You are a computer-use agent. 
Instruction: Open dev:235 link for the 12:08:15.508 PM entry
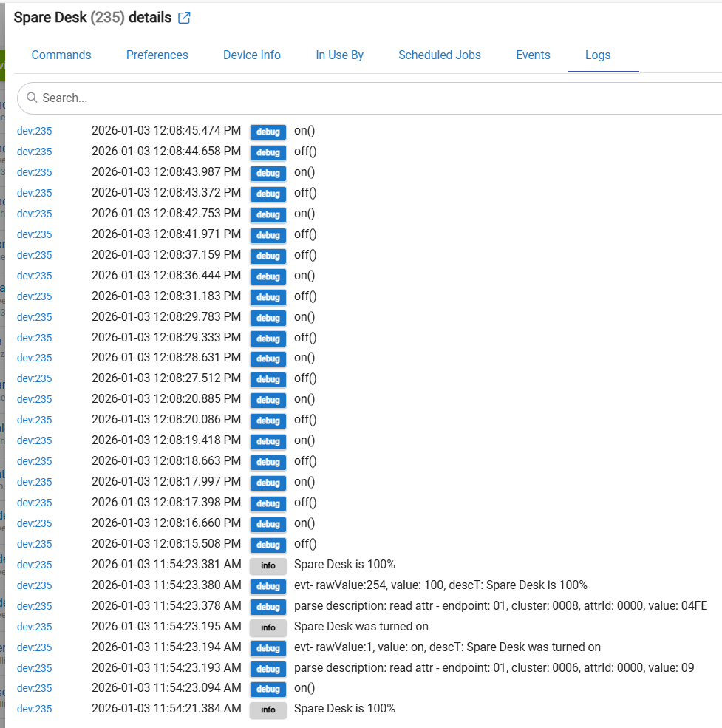pyautogui.click(x=35, y=544)
